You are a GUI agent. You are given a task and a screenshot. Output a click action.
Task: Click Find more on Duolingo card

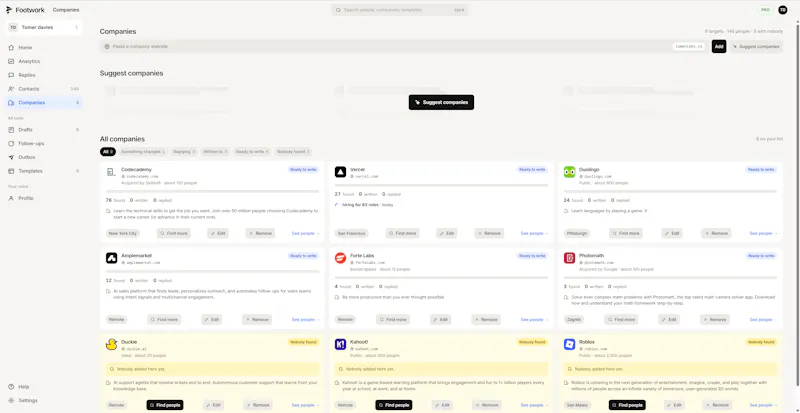pos(626,233)
